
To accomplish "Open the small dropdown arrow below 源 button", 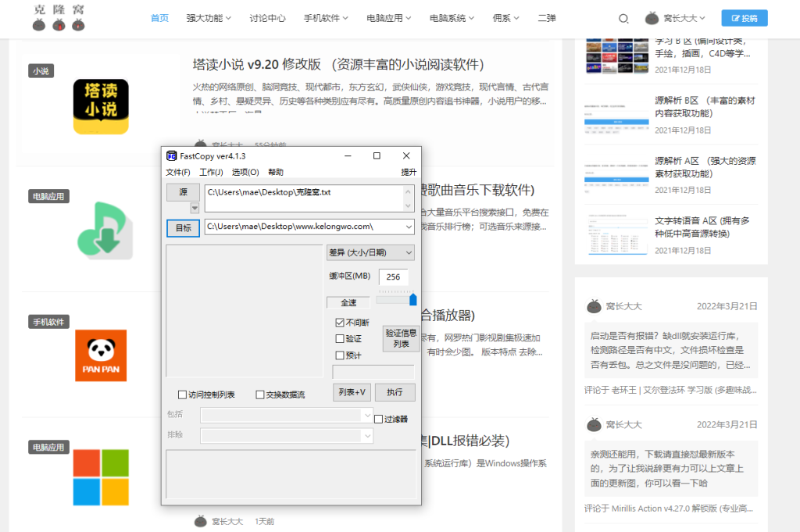I will click(x=195, y=208).
